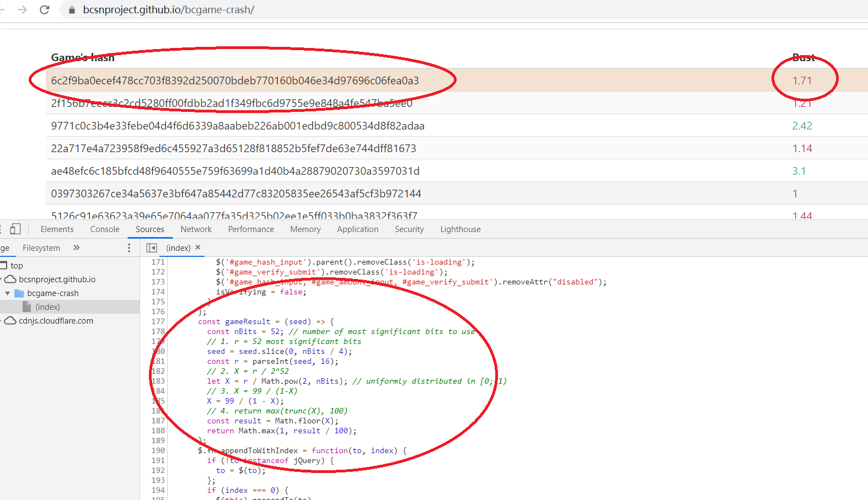This screenshot has width=868, height=500.
Task: Click the 'const result = Math.floor(X)' line
Action: (x=273, y=421)
